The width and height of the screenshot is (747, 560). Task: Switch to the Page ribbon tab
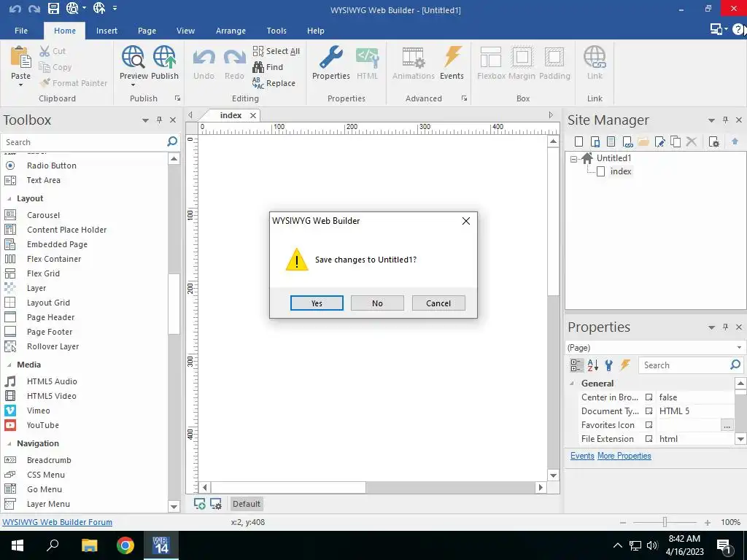tap(147, 31)
